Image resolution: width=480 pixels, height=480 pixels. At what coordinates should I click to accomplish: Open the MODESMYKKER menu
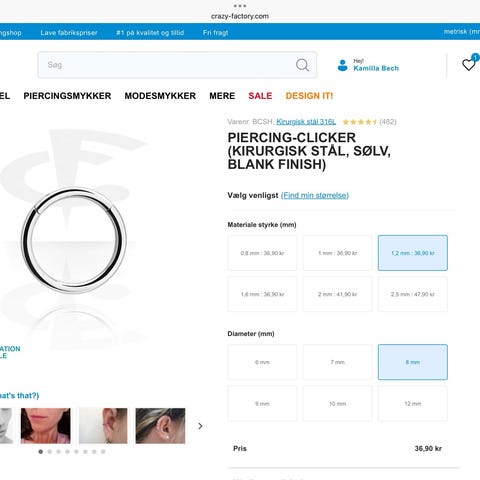160,96
